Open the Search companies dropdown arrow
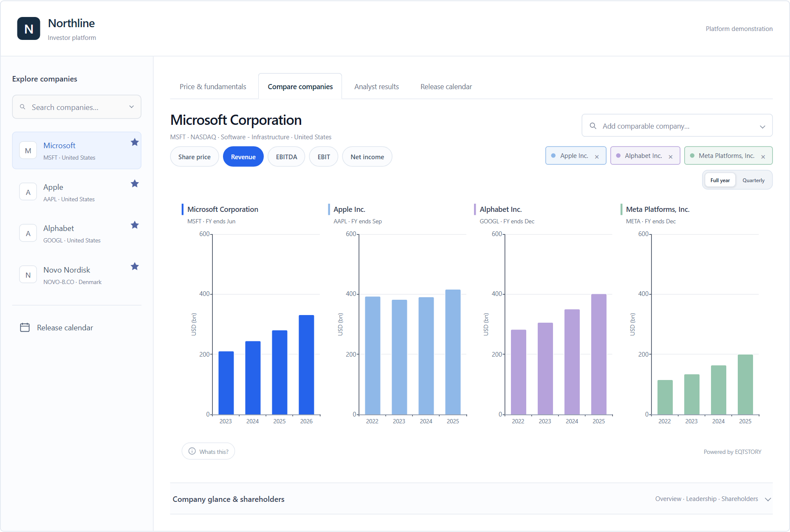The width and height of the screenshot is (790, 532). click(132, 107)
